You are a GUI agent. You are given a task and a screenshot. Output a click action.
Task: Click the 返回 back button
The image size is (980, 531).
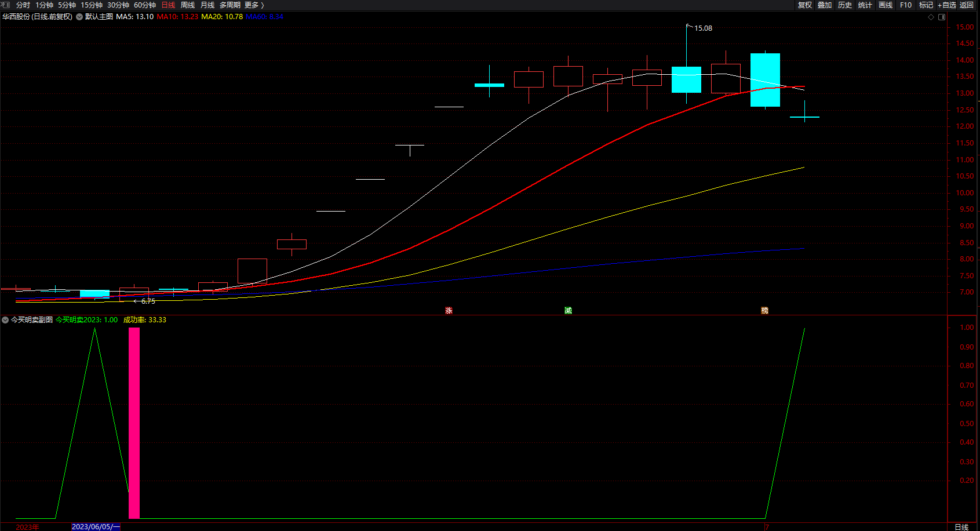tap(967, 5)
